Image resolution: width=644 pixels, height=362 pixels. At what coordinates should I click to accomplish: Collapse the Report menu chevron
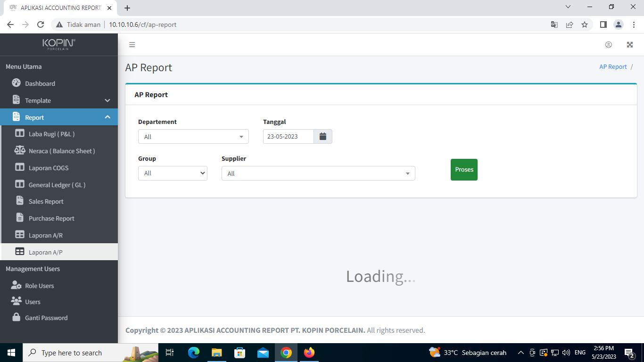pyautogui.click(x=107, y=117)
